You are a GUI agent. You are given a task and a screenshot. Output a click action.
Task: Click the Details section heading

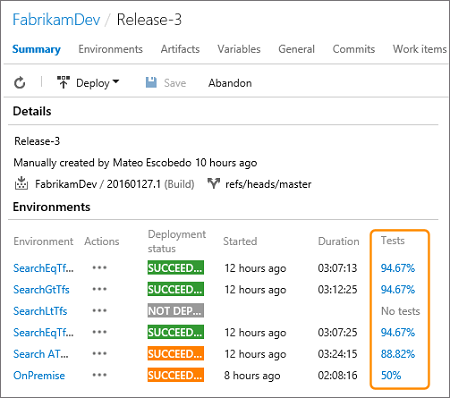(32, 111)
